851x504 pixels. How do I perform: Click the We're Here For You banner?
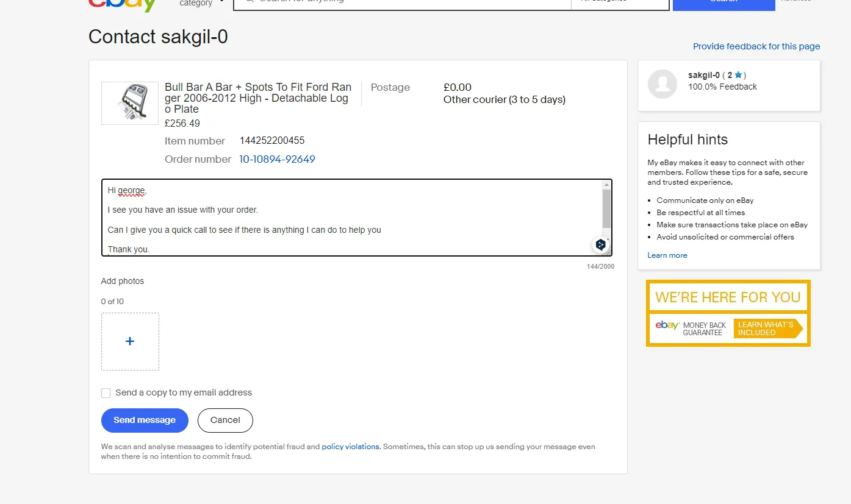pyautogui.click(x=728, y=297)
